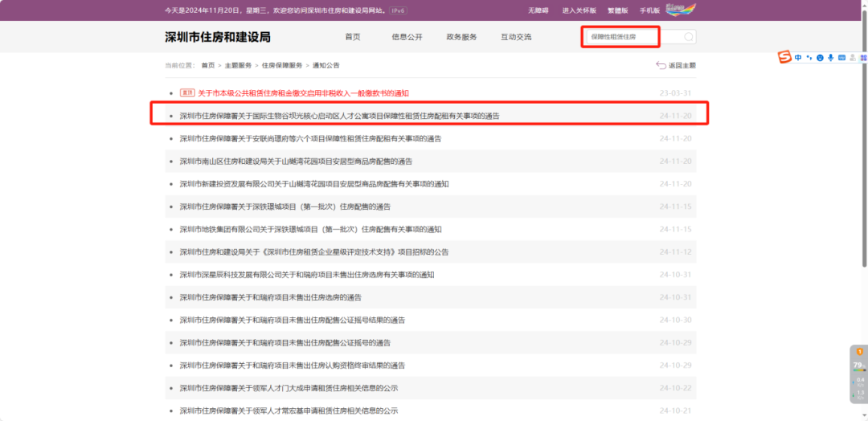Open 政务服务 navigation item
The height and width of the screenshot is (421, 868).
461,37
